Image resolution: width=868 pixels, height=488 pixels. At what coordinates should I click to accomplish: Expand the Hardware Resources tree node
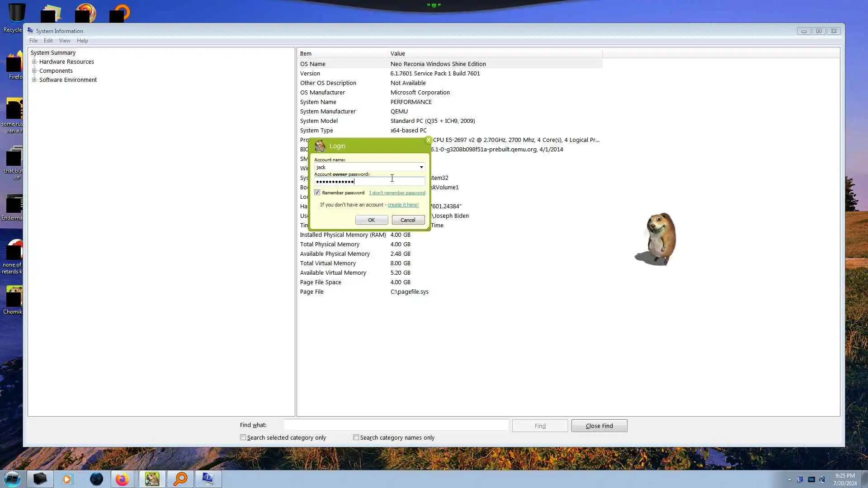pyautogui.click(x=34, y=62)
